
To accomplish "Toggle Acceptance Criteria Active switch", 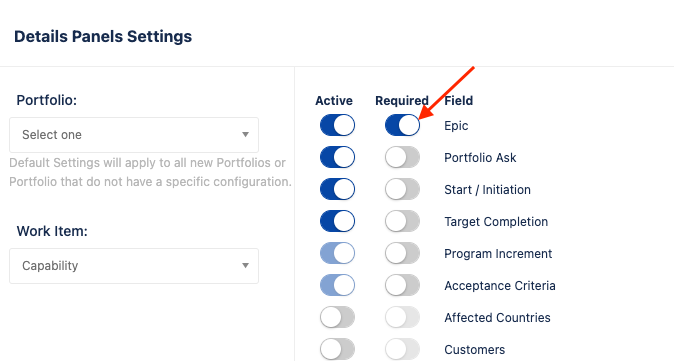I will tap(337, 285).
